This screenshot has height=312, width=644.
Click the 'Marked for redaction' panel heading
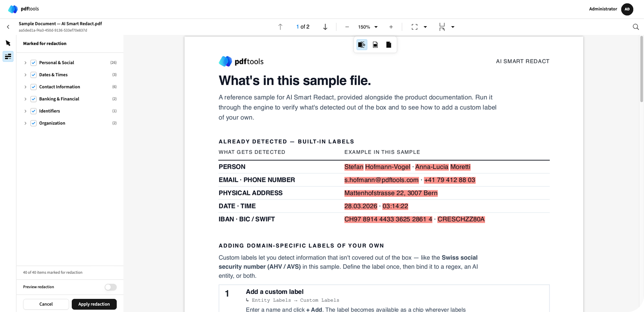pyautogui.click(x=45, y=43)
